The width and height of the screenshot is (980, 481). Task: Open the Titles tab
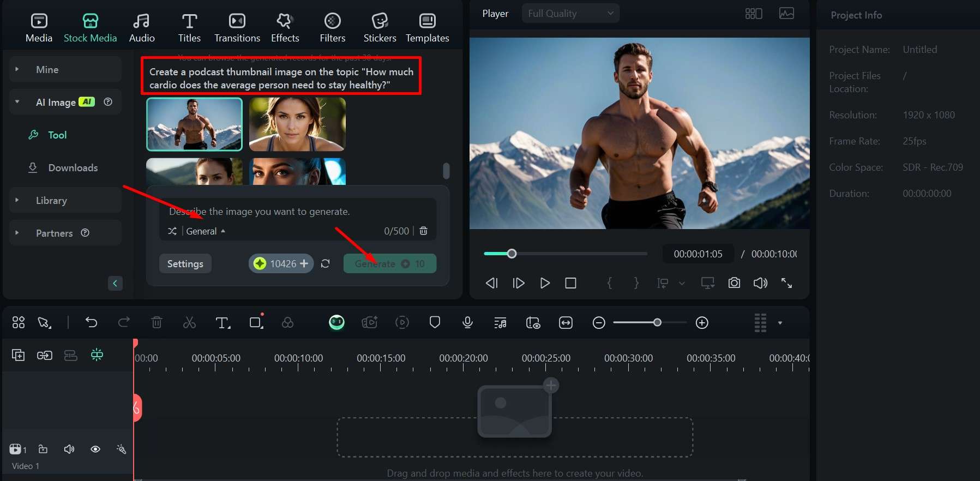189,28
